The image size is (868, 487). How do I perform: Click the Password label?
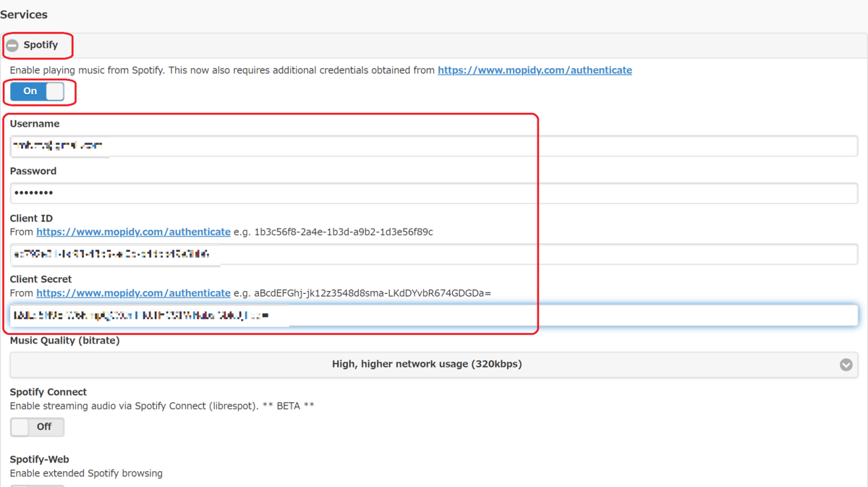[x=33, y=171]
